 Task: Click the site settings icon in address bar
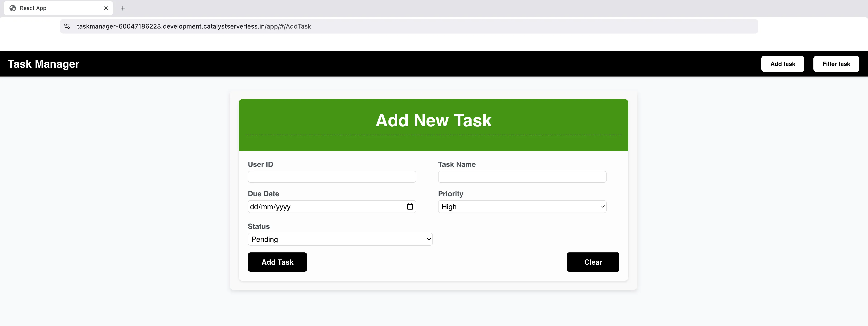67,26
